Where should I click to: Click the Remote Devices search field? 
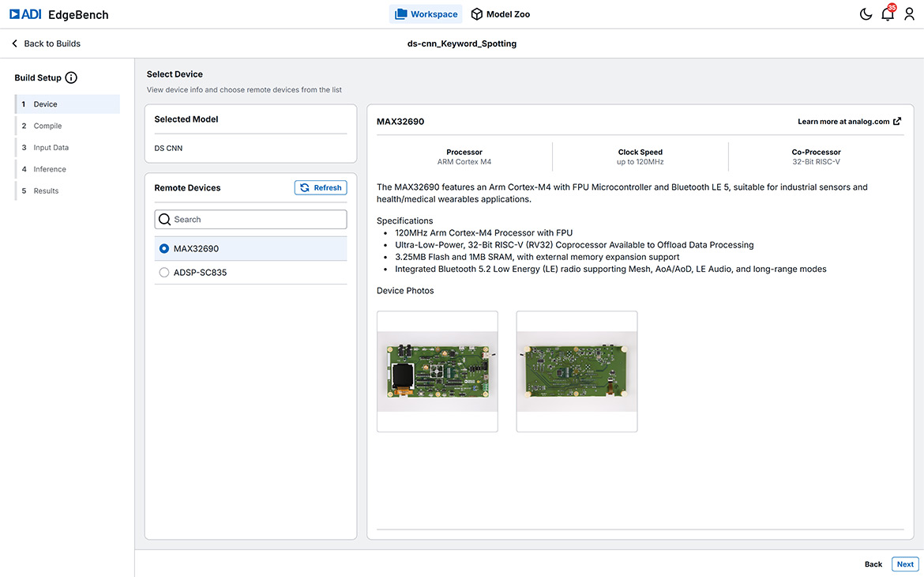[250, 220]
